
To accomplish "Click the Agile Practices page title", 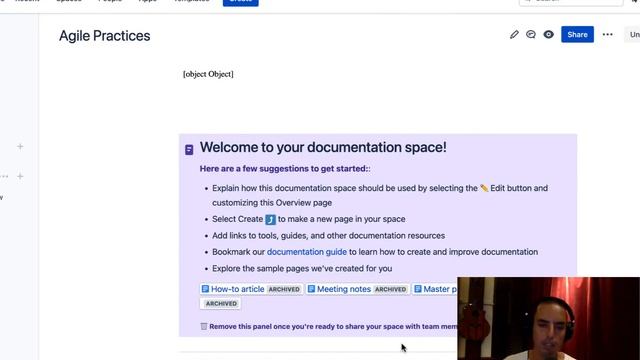I will [x=104, y=36].
